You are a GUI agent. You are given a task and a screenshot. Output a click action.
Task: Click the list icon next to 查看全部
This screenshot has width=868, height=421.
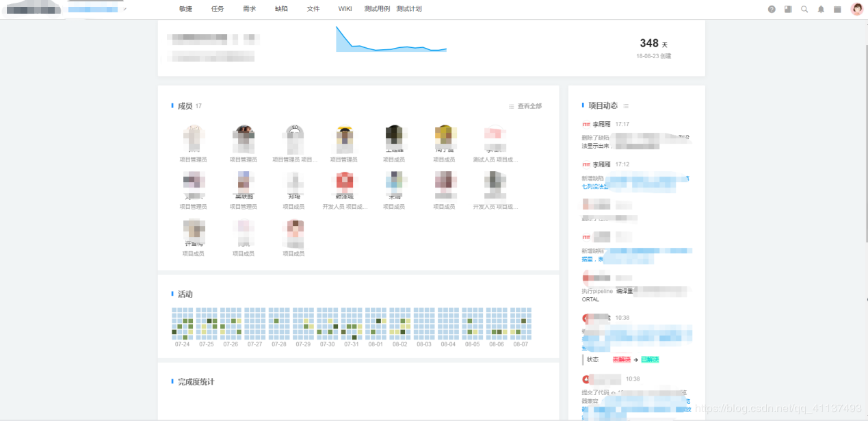pyautogui.click(x=510, y=106)
